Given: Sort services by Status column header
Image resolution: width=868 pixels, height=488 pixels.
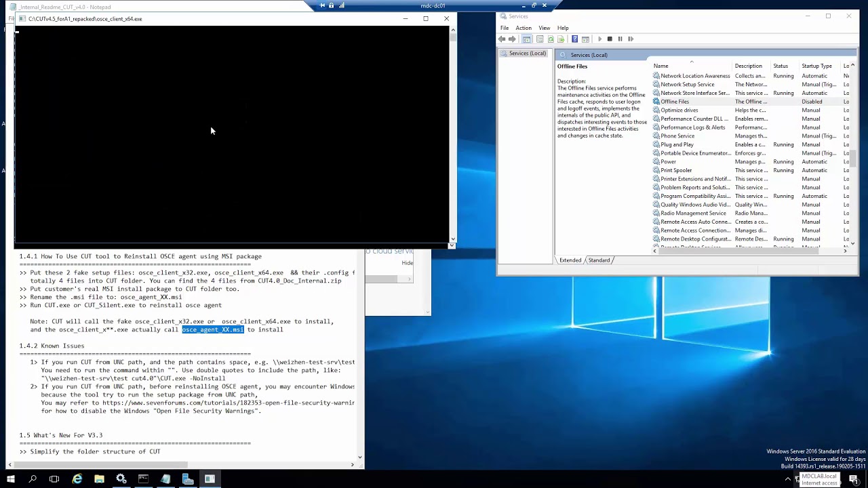Looking at the screenshot, I should coord(785,66).
